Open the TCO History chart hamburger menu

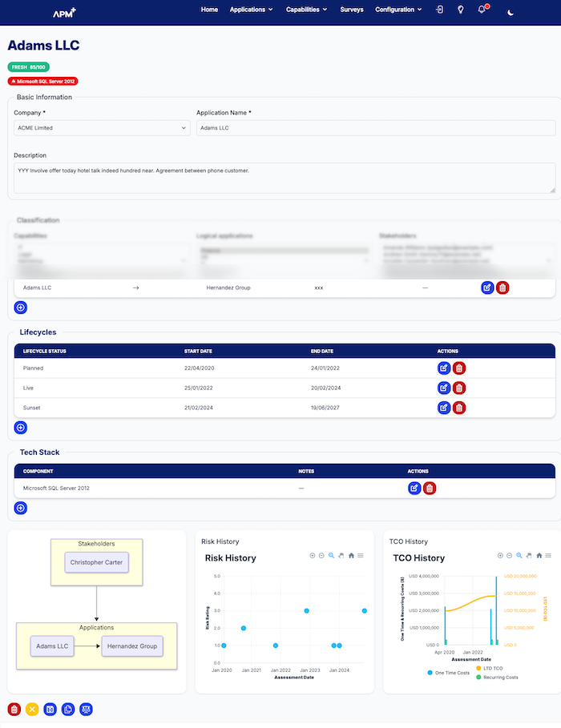(548, 556)
